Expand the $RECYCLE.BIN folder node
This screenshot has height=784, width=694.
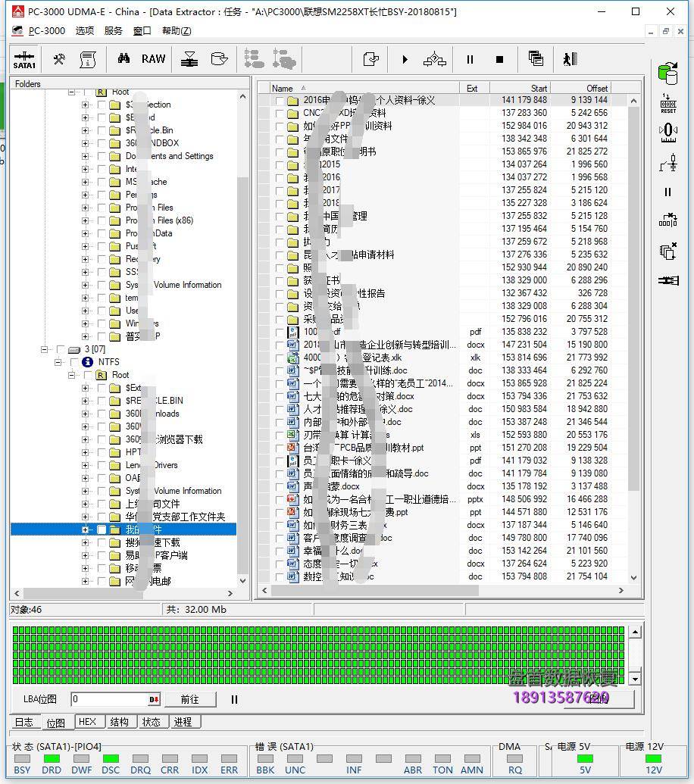tap(86, 401)
